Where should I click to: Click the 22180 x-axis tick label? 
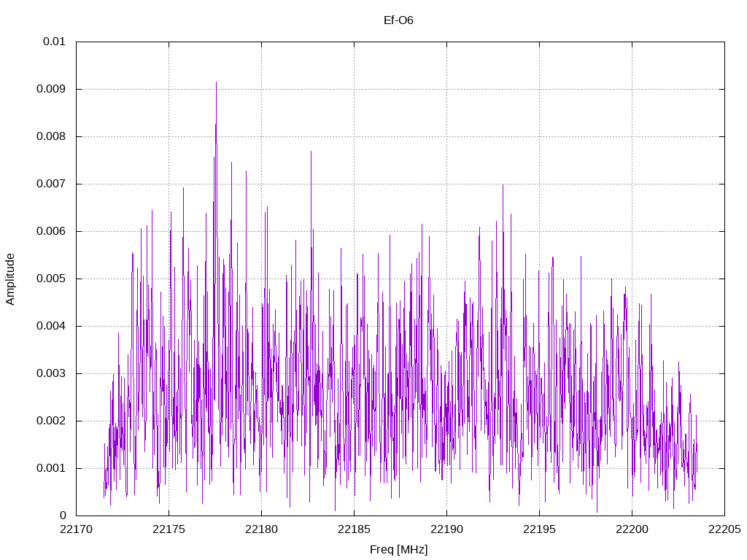point(262,529)
